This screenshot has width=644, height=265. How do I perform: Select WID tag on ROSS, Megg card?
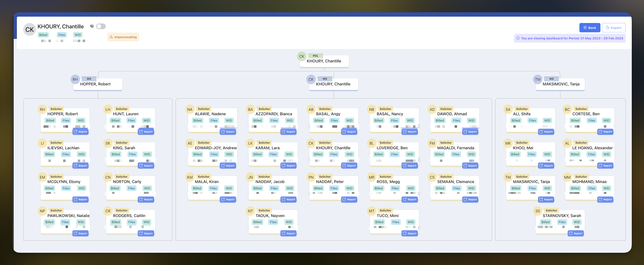point(411,188)
